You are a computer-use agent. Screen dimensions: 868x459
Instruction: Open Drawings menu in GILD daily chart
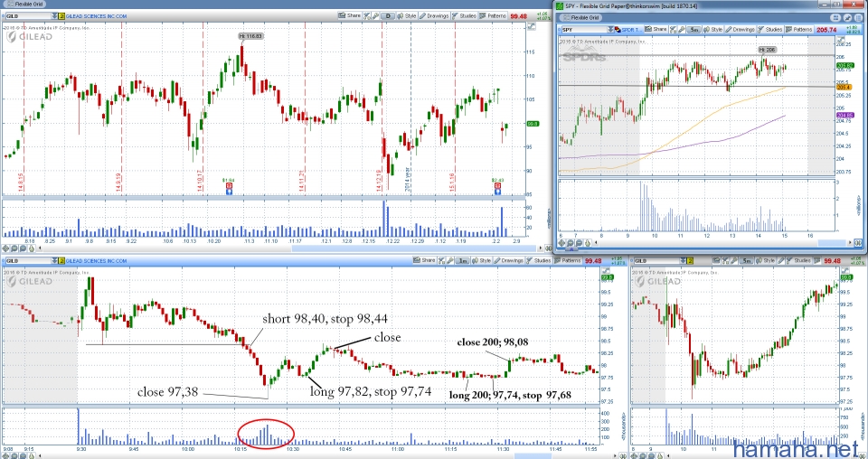(x=433, y=16)
